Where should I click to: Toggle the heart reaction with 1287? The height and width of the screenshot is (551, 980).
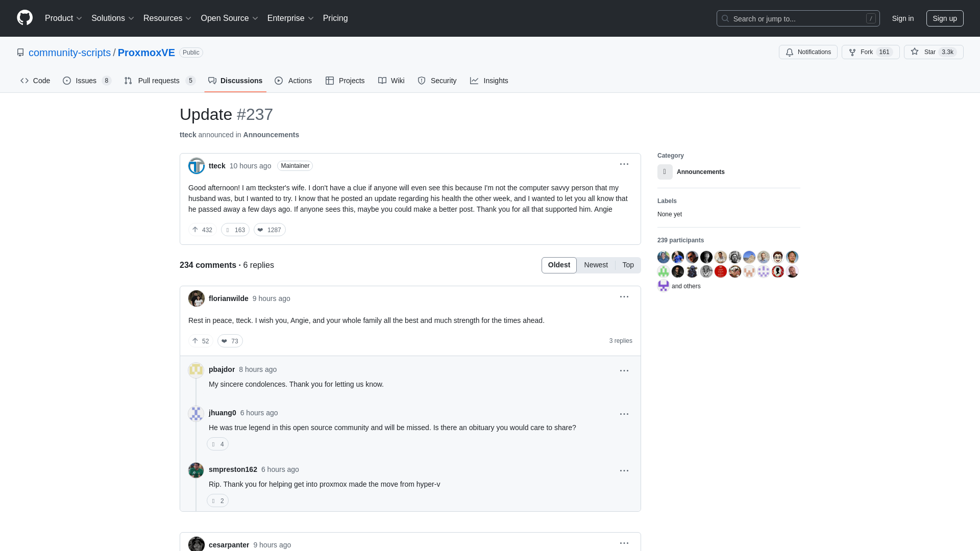click(x=269, y=230)
